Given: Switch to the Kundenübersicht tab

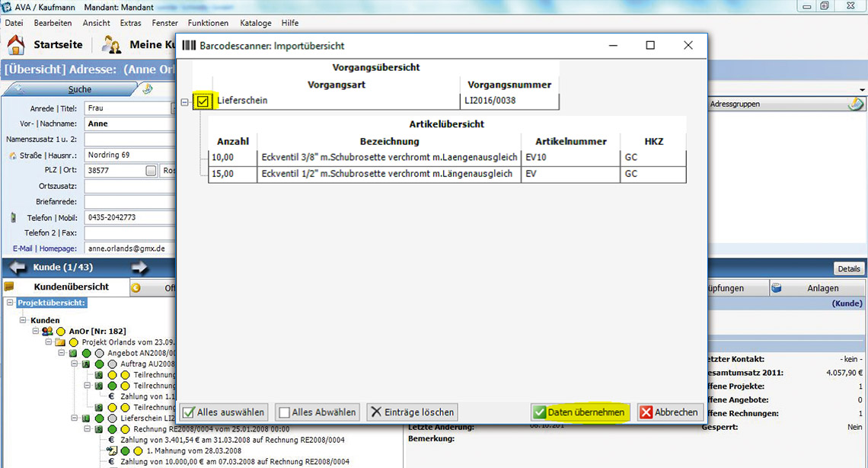Looking at the screenshot, I should tap(71, 287).
